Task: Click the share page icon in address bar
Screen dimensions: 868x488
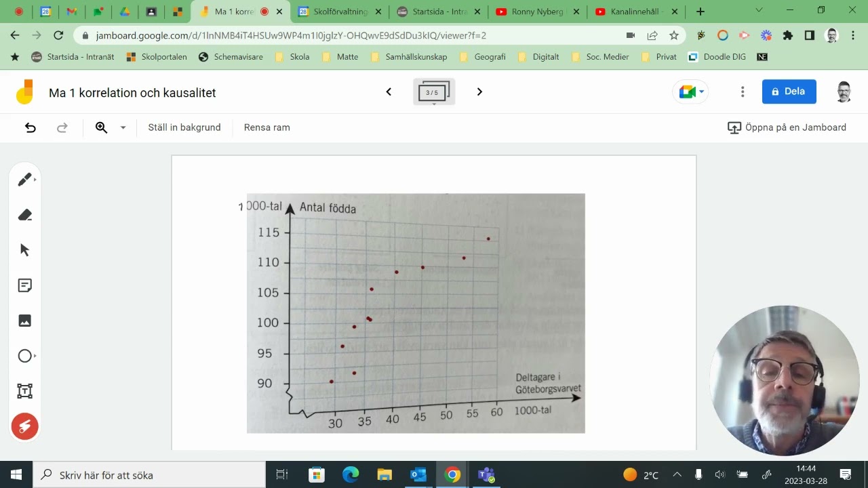Action: (652, 35)
